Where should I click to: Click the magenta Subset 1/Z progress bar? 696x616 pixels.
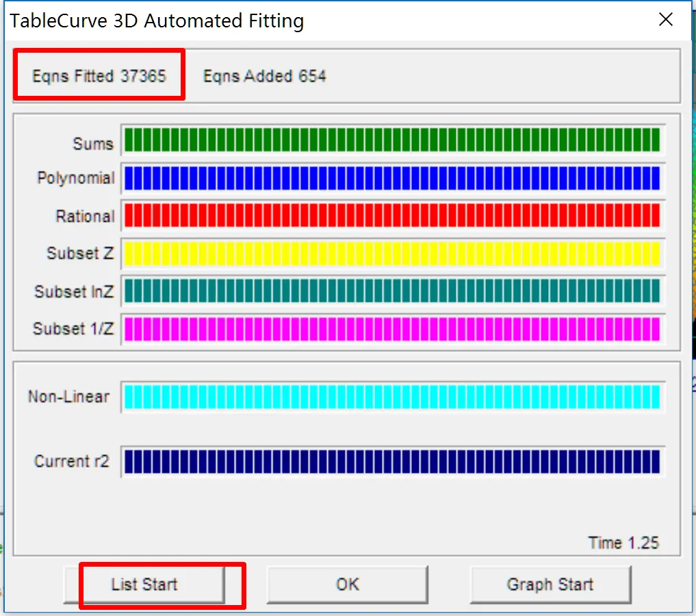(x=392, y=329)
